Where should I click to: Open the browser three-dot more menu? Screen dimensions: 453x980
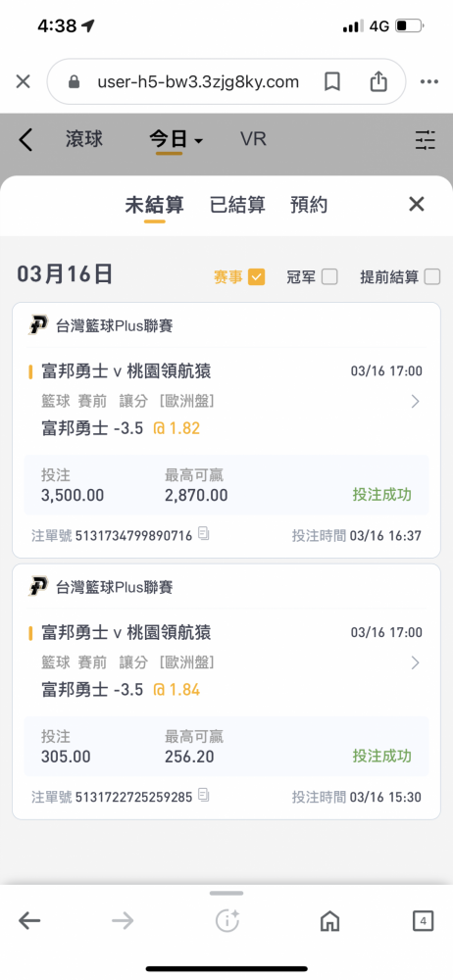click(429, 82)
